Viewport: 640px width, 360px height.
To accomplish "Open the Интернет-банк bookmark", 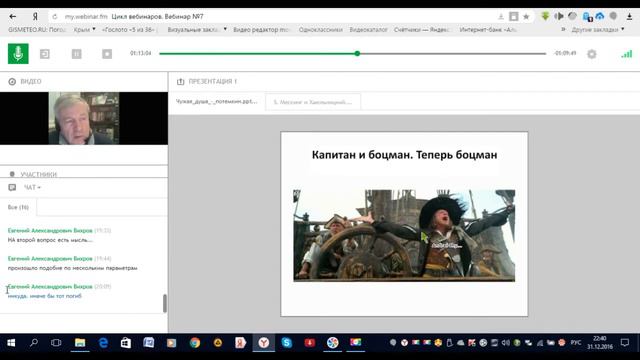I will point(488,30).
